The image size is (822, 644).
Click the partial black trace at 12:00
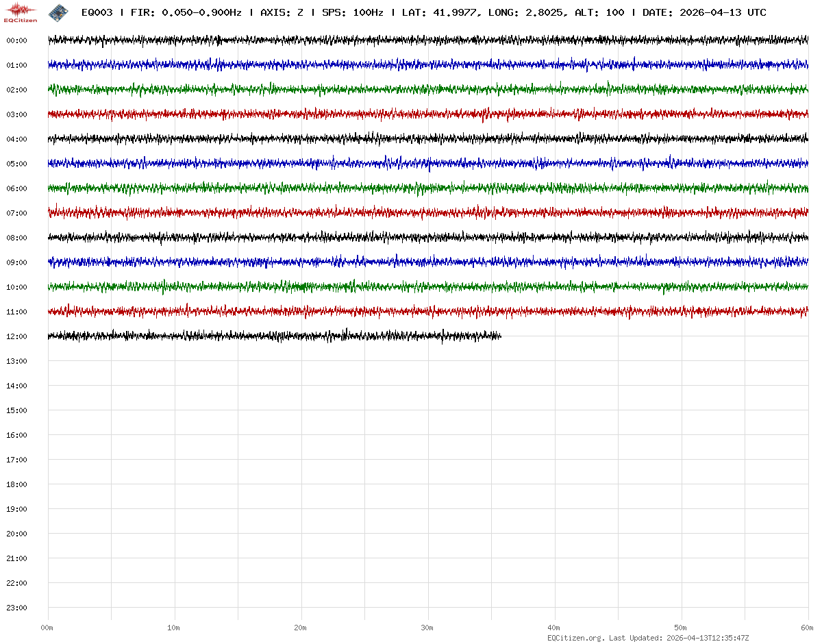pos(274,336)
